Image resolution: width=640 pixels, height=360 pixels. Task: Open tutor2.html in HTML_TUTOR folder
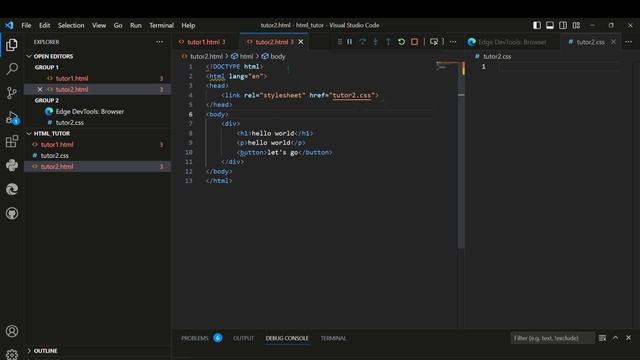point(98,167)
